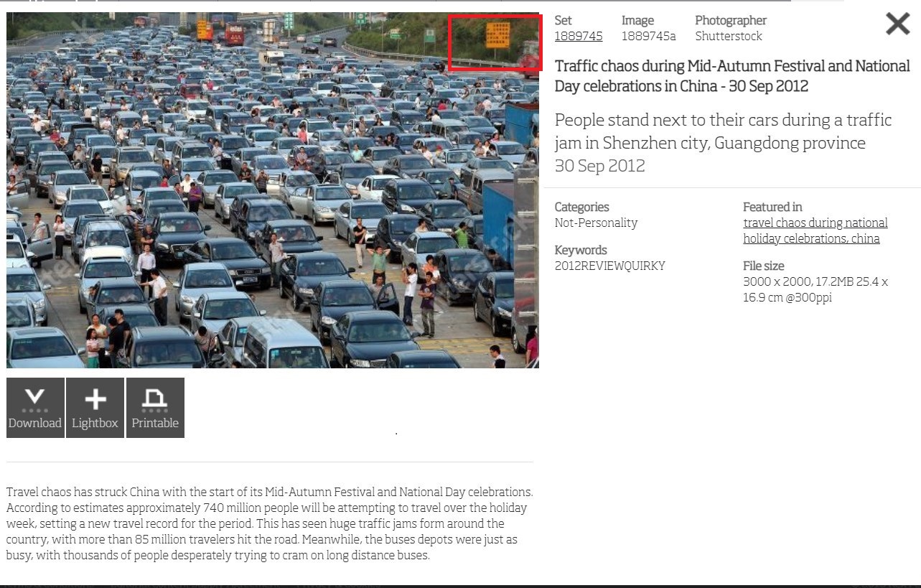Click the image ID 1889745a
Viewport: 921px width, 588px height.
coord(649,36)
